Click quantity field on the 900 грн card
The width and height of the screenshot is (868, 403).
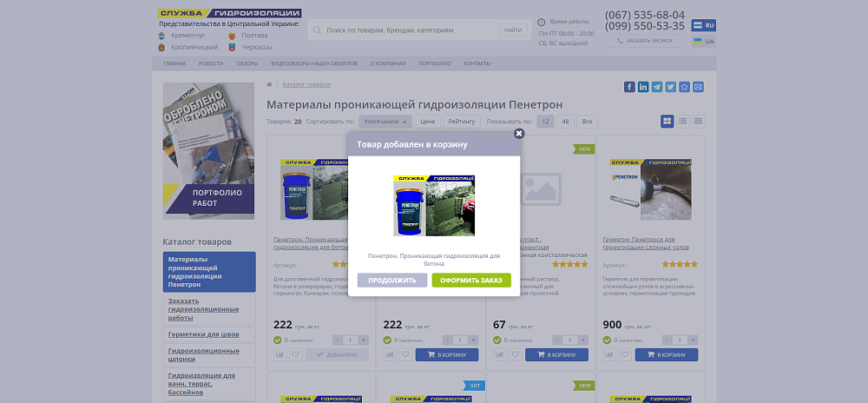[680, 340]
